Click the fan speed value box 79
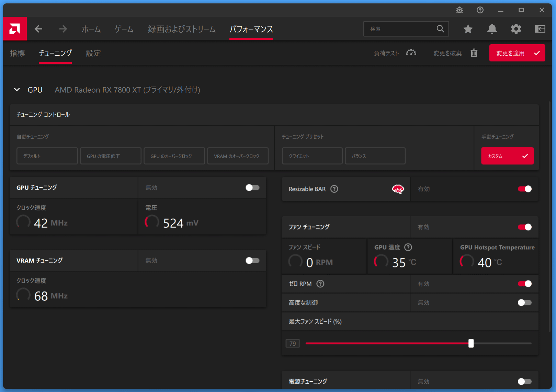556x392 pixels. pyautogui.click(x=293, y=343)
